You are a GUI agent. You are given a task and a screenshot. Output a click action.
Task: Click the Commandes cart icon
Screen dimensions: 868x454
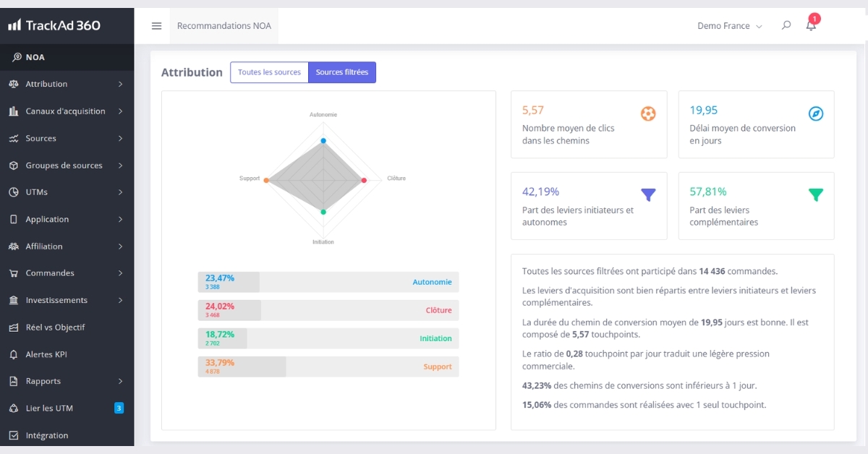pos(14,273)
